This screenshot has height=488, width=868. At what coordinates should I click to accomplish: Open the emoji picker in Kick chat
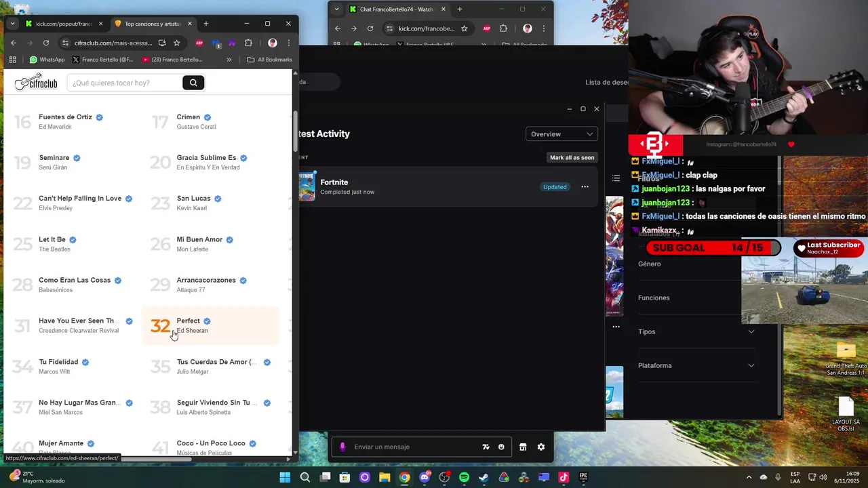click(501, 447)
